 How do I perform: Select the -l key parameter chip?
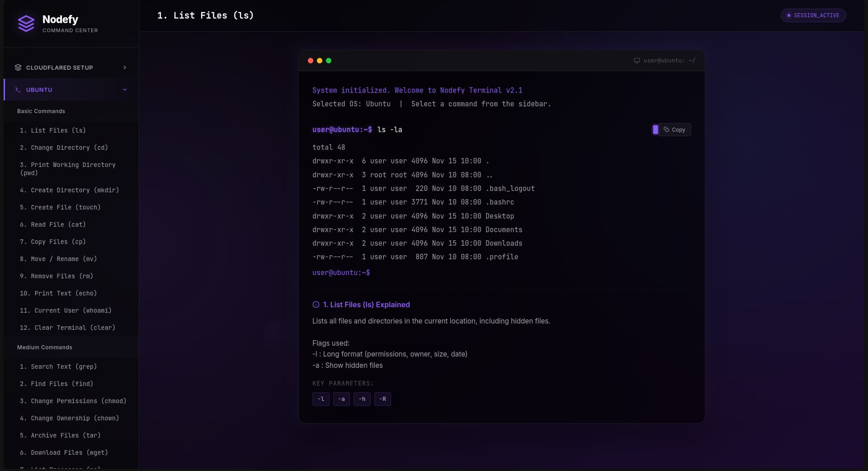[321, 399]
